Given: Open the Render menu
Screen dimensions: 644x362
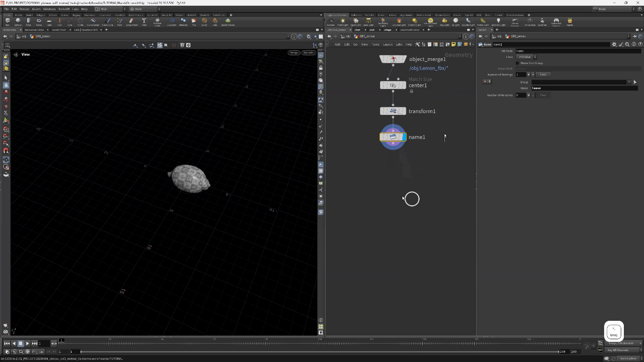Looking at the screenshot, I should (24, 9).
